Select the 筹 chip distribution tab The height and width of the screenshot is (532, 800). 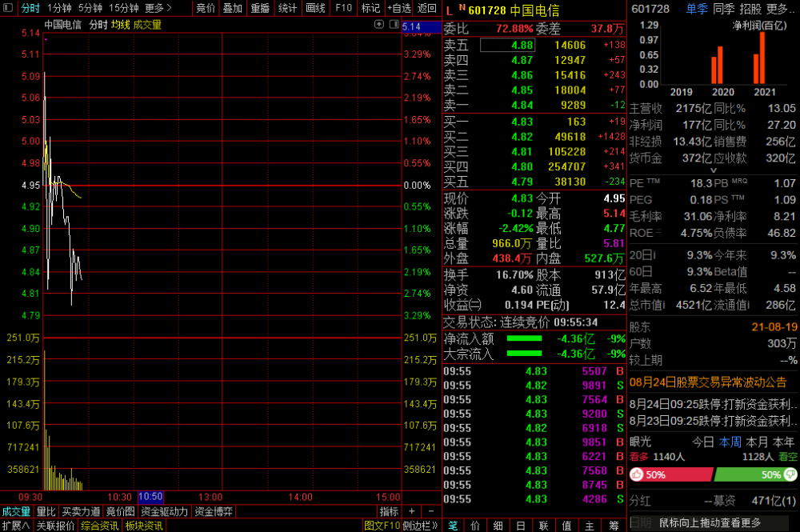point(613,526)
